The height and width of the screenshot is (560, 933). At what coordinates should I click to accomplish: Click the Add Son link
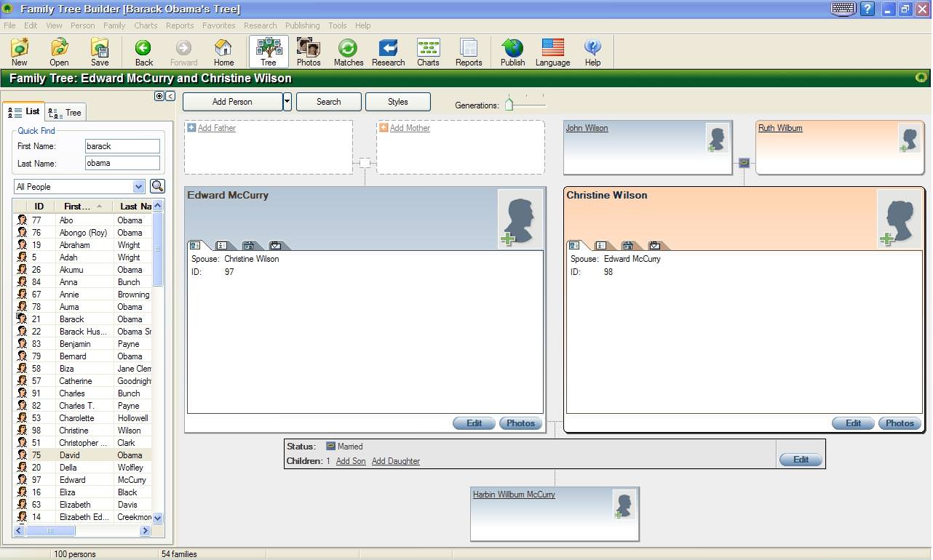351,461
